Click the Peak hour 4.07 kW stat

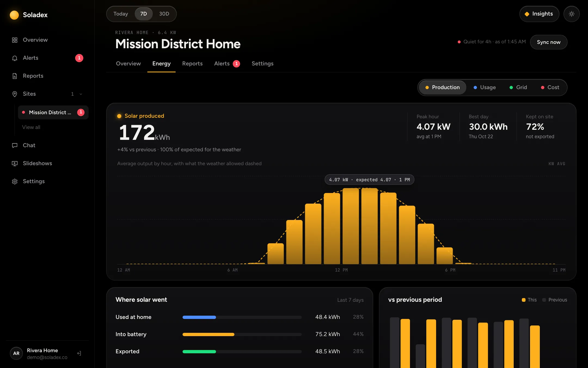[x=433, y=127]
